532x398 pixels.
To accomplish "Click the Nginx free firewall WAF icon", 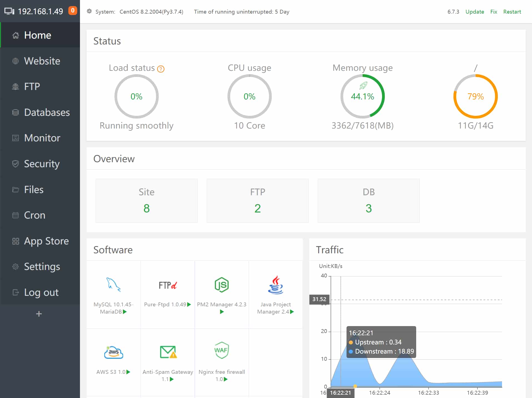I will tap(221, 351).
